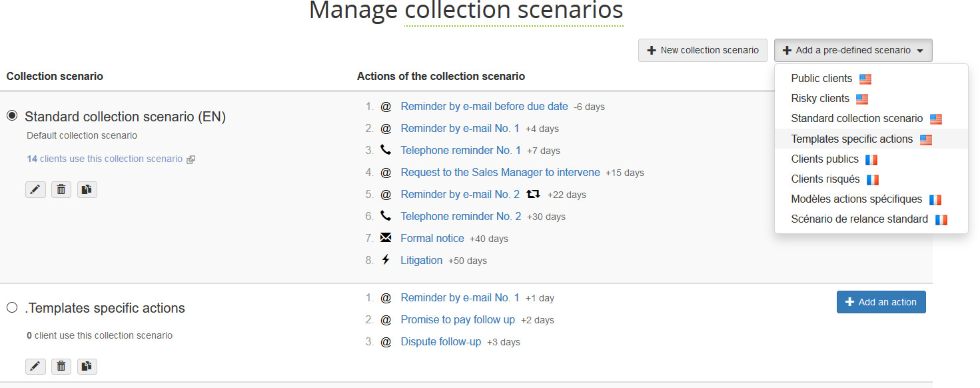Click the New collection scenario button
This screenshot has height=388, width=980.
click(702, 50)
